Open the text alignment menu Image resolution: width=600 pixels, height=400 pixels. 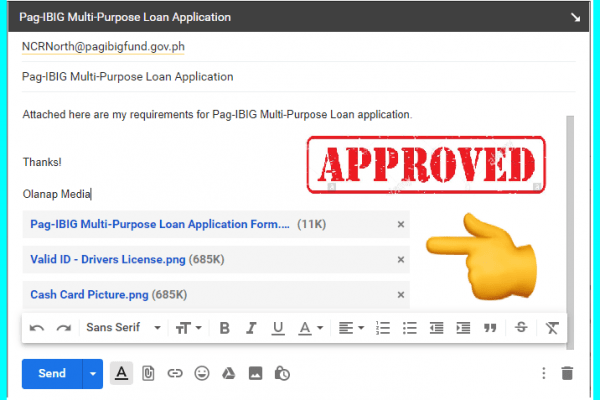[350, 327]
